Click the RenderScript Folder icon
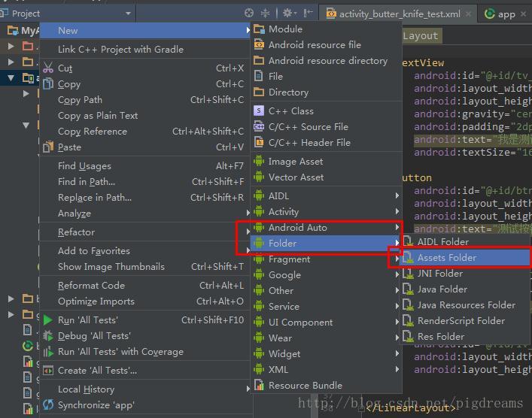 point(408,321)
